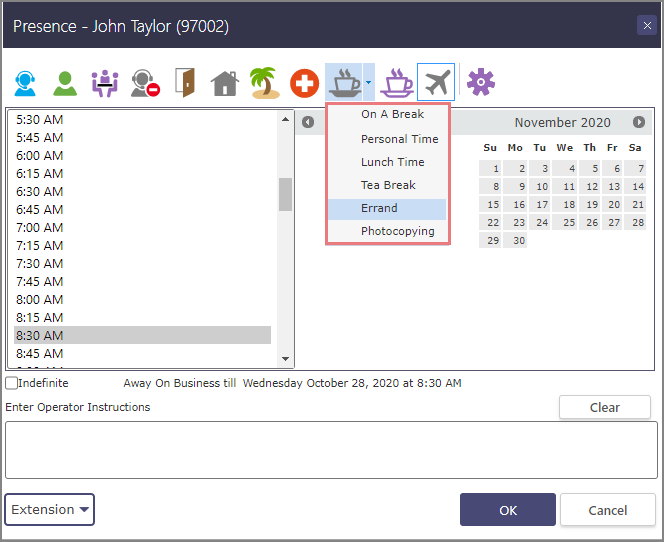This screenshot has width=664, height=542.
Task: Pick November 4 in calendar
Action: pos(564,168)
